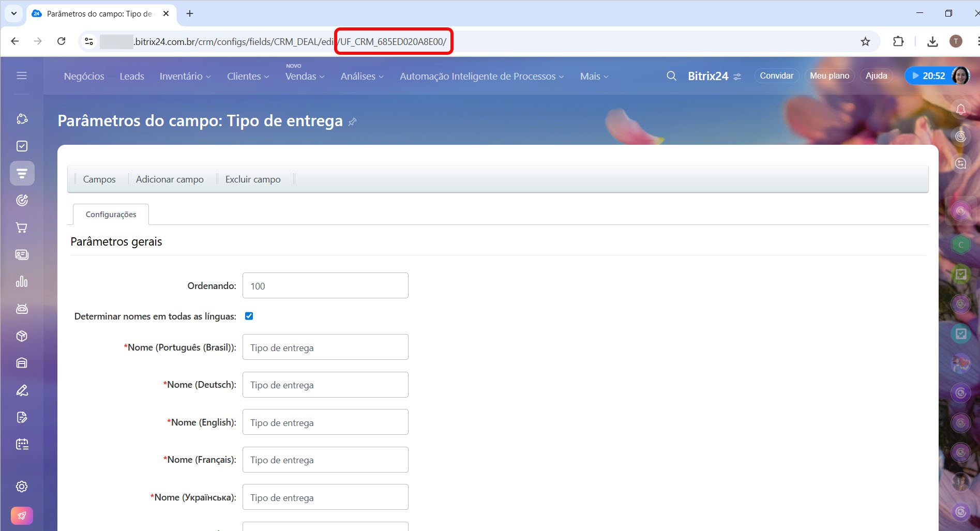
Task: Open the settings gear icon in sidebar
Action: tap(22, 487)
